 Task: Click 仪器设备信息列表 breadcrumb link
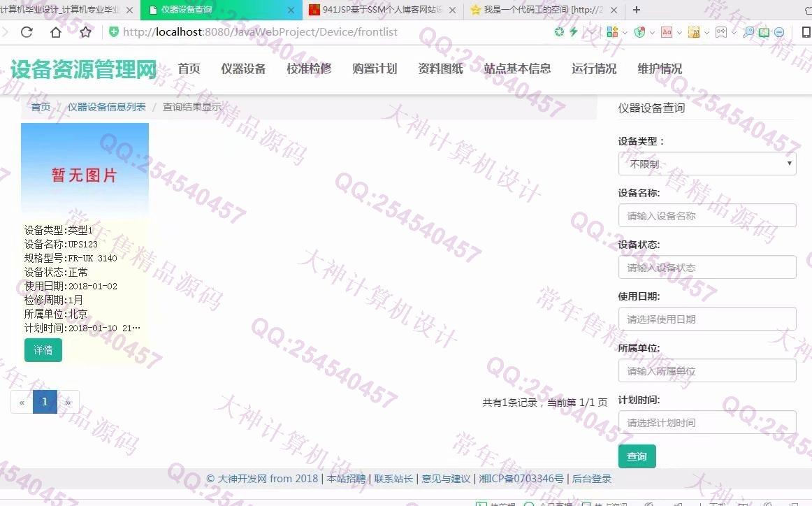point(107,107)
